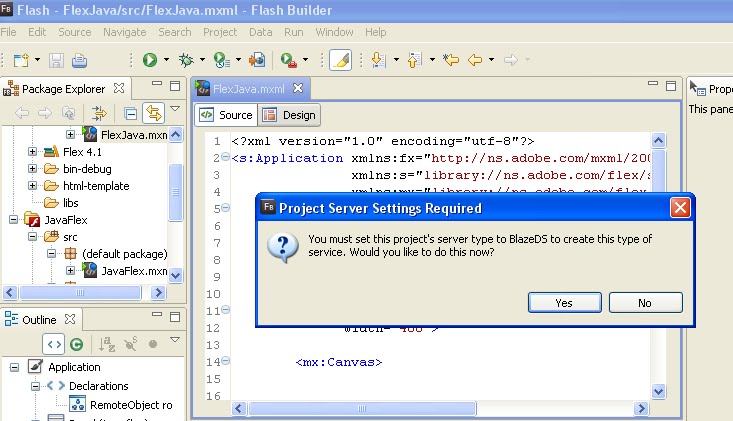
Task: Click the Package Explorer forward arrow icon
Action: (44, 113)
